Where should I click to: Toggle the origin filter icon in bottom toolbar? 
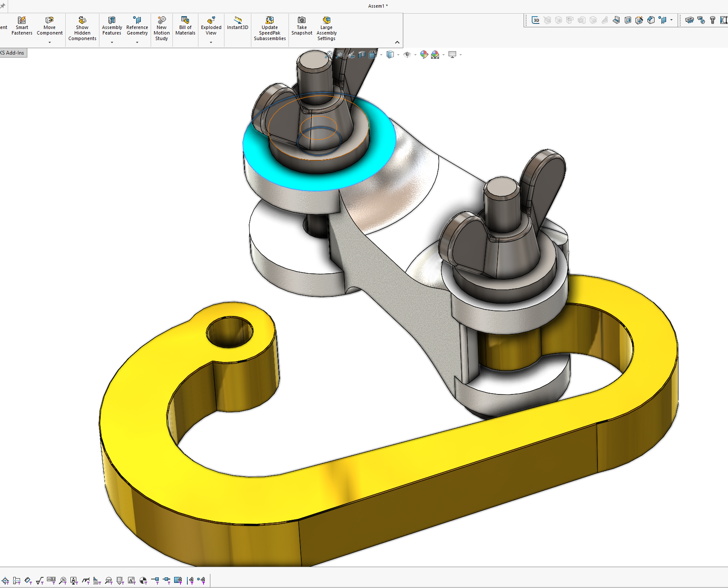click(x=5, y=580)
